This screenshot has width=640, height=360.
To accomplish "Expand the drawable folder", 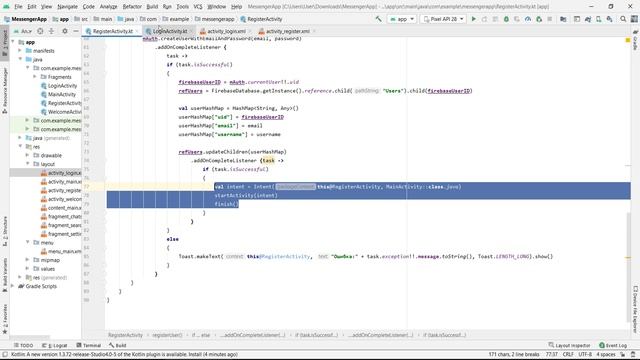I will (x=27, y=155).
